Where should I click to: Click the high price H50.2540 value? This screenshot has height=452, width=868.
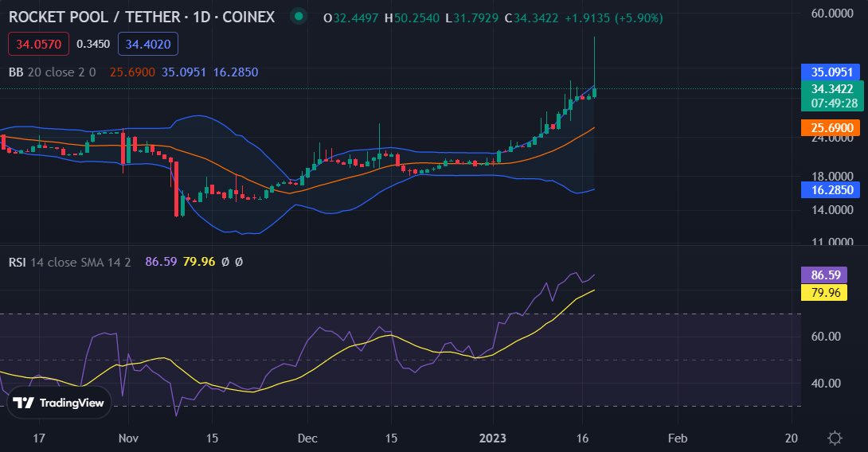point(412,18)
